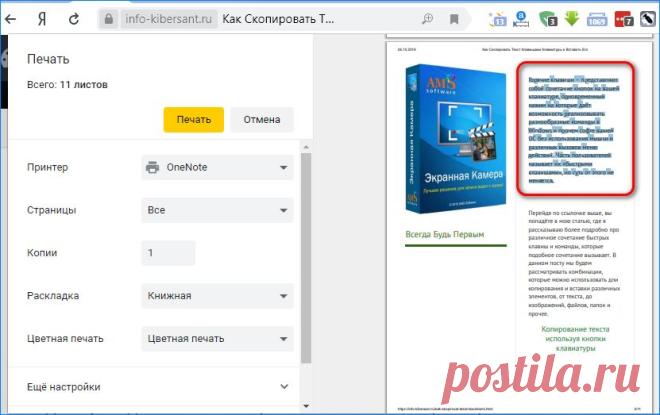
Task: Click the 'Копии' label
Action: tap(42, 253)
